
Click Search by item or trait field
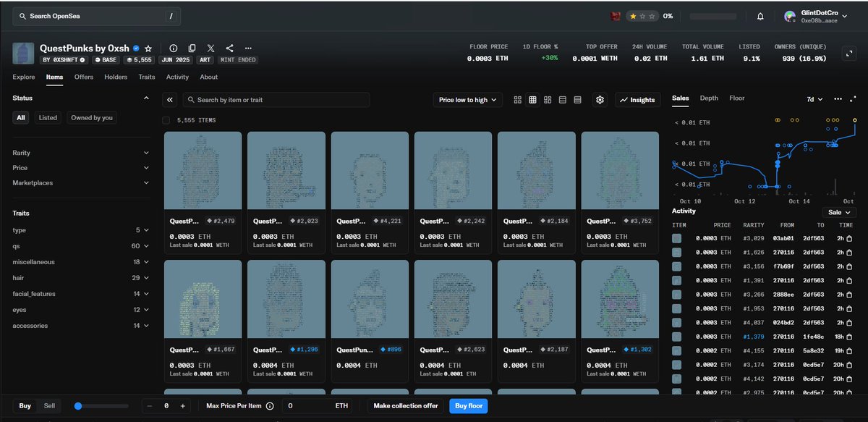[x=276, y=100]
